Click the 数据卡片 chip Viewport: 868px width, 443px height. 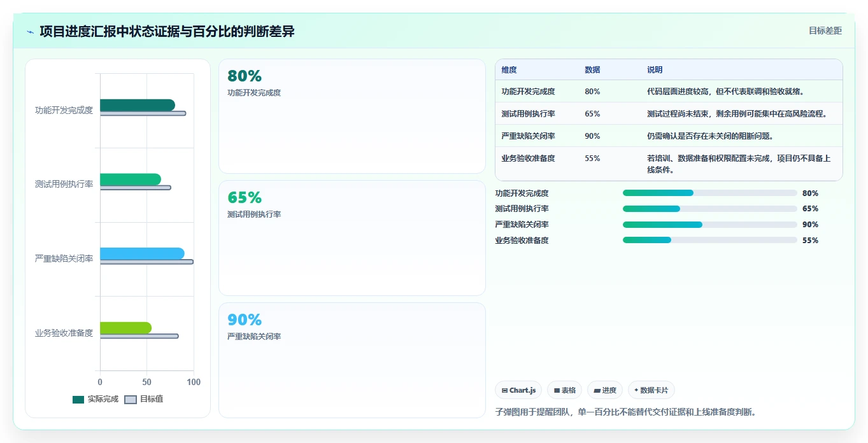651,390
